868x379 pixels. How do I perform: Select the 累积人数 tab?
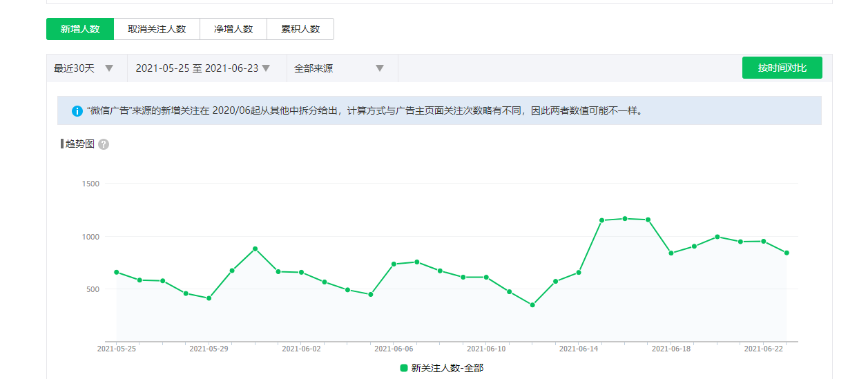click(300, 29)
